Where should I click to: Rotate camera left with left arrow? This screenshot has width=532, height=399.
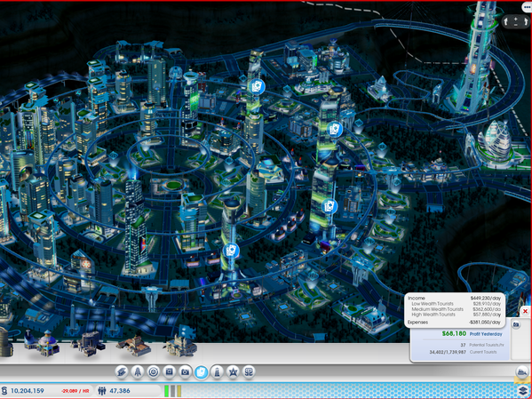point(506,21)
